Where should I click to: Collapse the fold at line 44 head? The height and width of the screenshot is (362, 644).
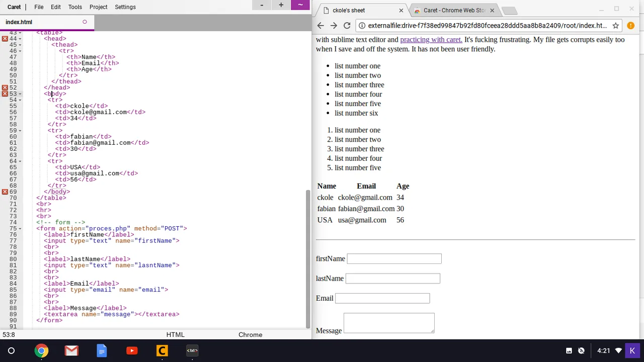(20, 39)
